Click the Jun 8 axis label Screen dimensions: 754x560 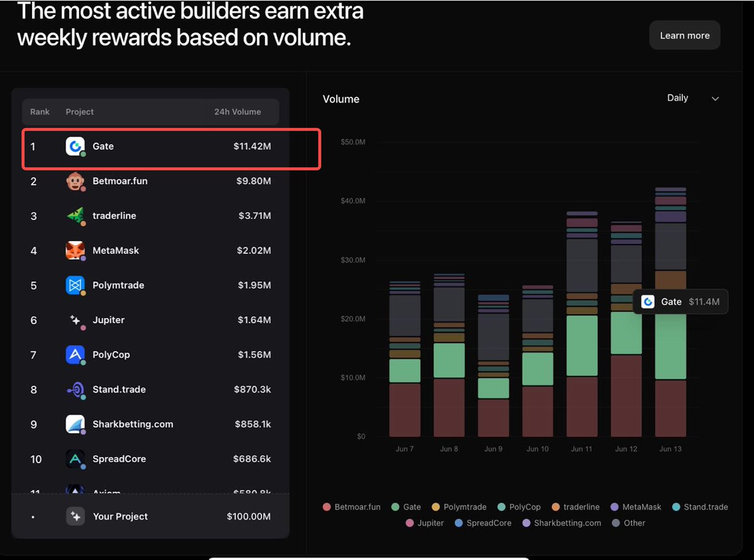click(449, 449)
